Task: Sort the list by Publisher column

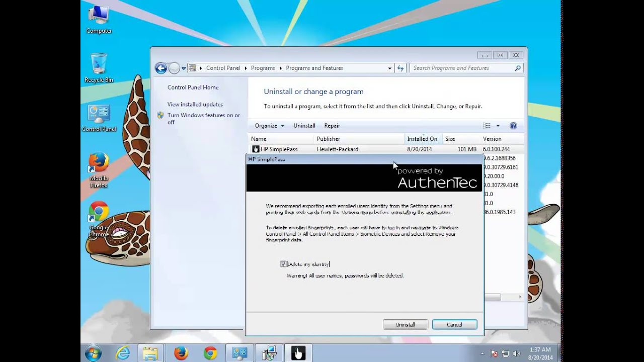Action: 359,139
